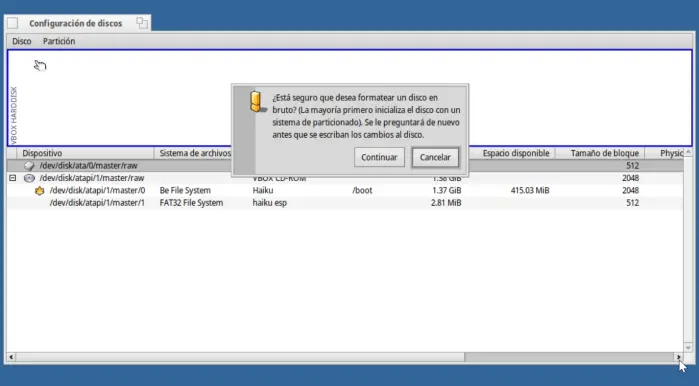
Task: Select the CD-ROM icon for atapi/1/master/raw
Action: (x=29, y=178)
